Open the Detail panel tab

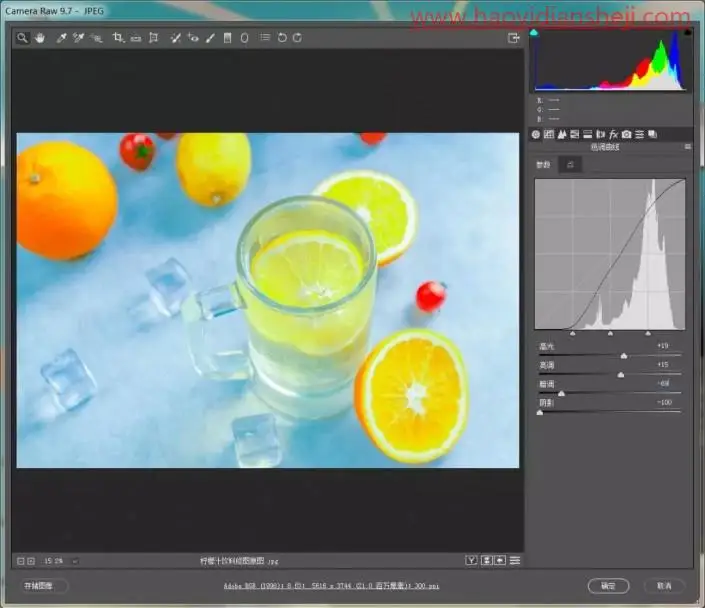[562, 134]
